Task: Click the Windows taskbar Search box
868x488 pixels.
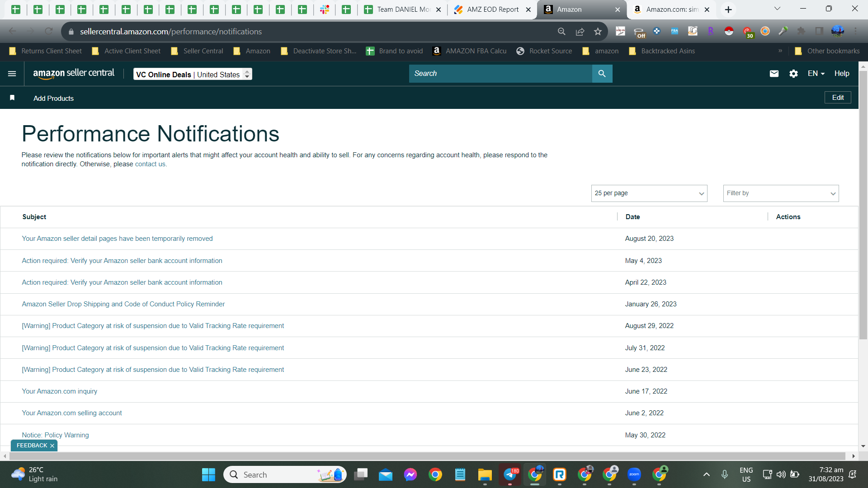Action: coord(285,474)
